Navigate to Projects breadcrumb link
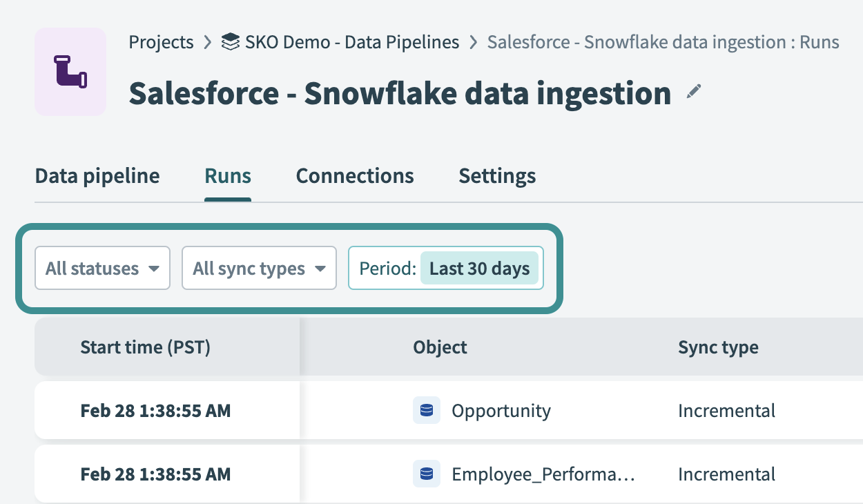The height and width of the screenshot is (504, 863). (162, 42)
